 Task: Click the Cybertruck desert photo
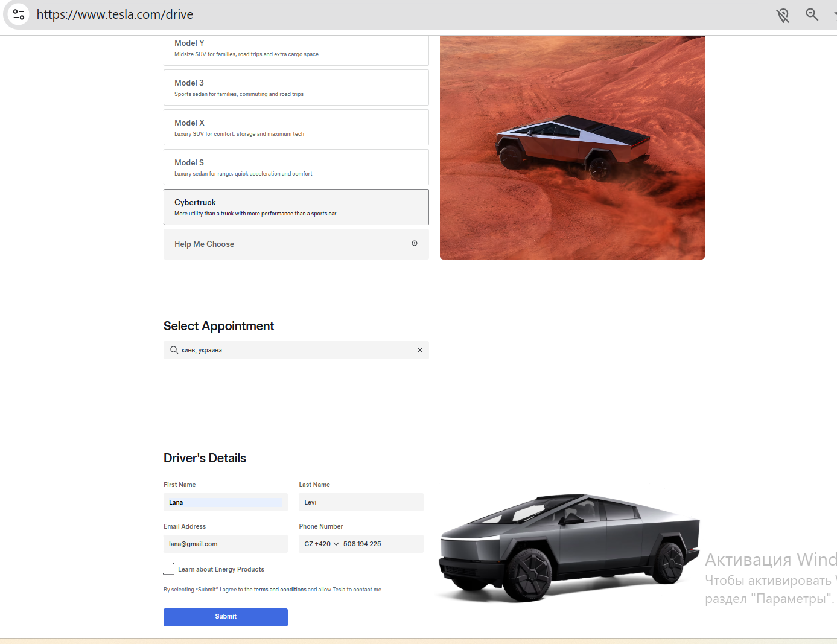pyautogui.click(x=572, y=148)
